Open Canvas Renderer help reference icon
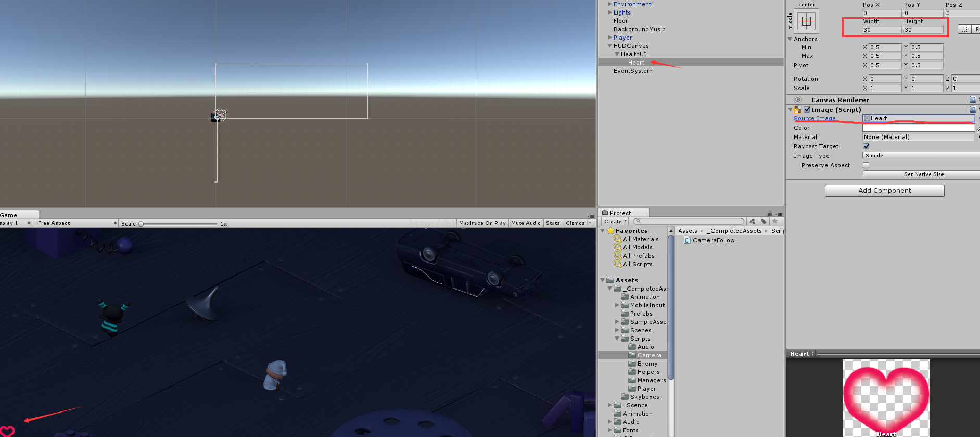 (x=973, y=99)
